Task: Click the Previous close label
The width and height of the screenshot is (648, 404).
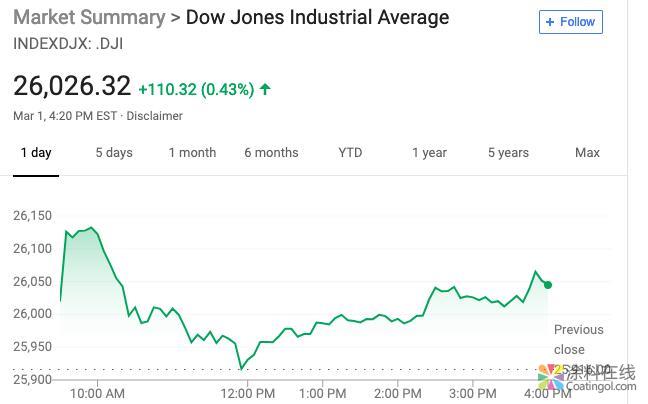Action: [x=578, y=339]
